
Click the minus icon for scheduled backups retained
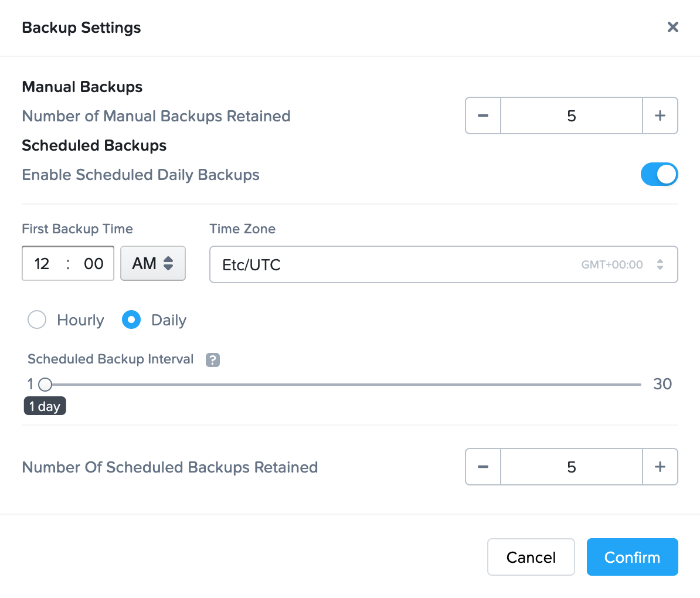(x=482, y=467)
